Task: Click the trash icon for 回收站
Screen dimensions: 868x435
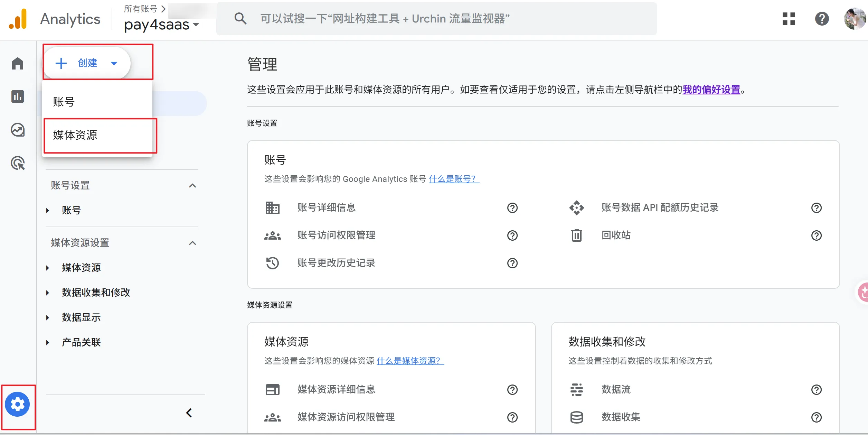Action: 576,235
